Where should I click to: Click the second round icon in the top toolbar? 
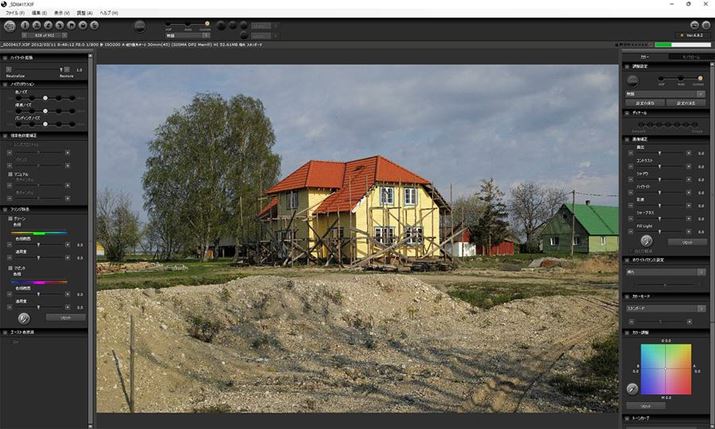pyautogui.click(x=23, y=25)
